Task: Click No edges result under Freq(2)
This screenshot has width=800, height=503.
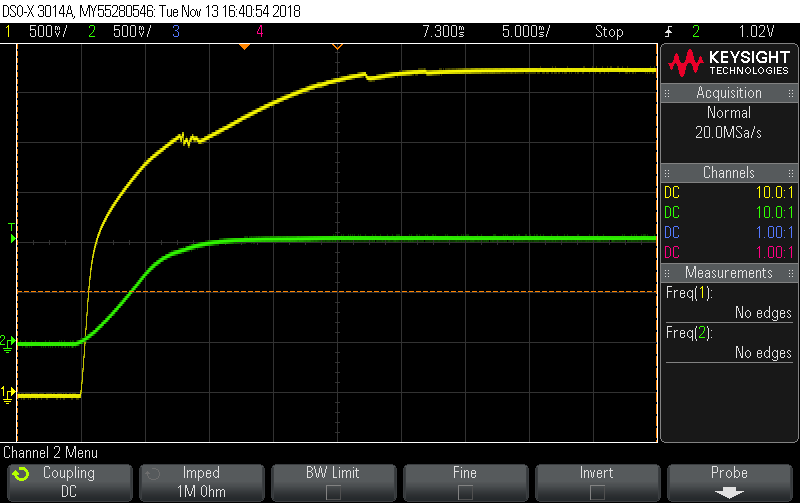Action: point(763,353)
